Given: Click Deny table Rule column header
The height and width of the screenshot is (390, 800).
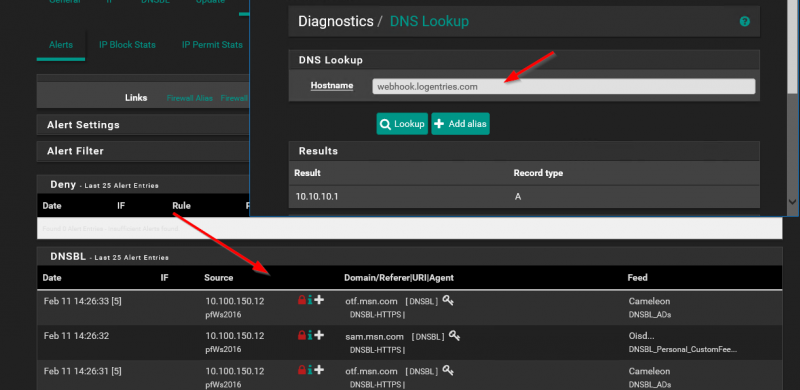Looking at the screenshot, I should coord(181,206).
